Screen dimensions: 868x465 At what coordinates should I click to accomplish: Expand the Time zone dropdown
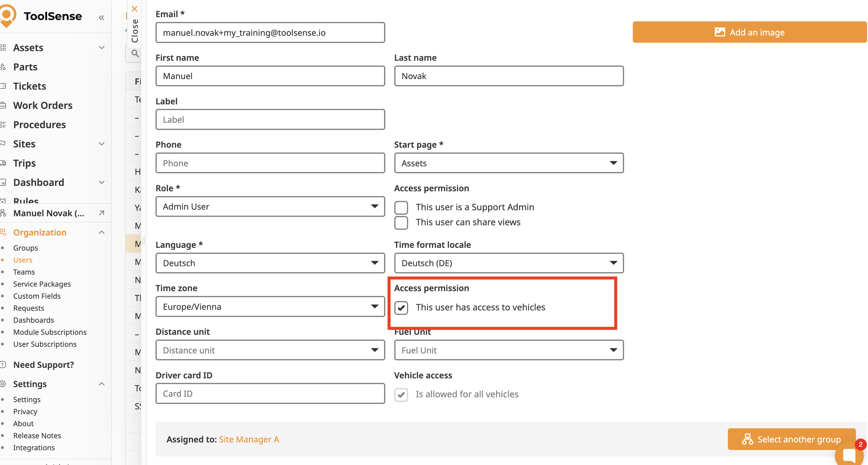pyautogui.click(x=270, y=306)
